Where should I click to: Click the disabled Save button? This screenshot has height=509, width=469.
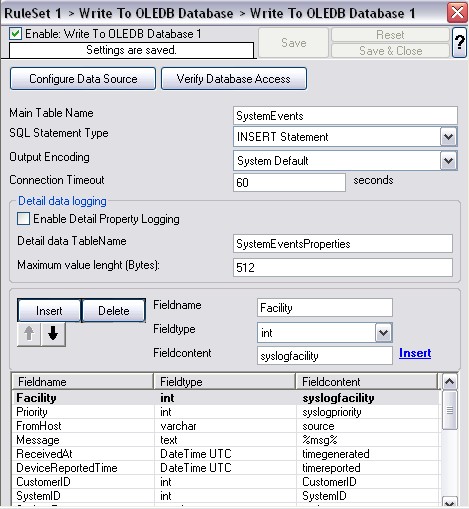point(293,43)
